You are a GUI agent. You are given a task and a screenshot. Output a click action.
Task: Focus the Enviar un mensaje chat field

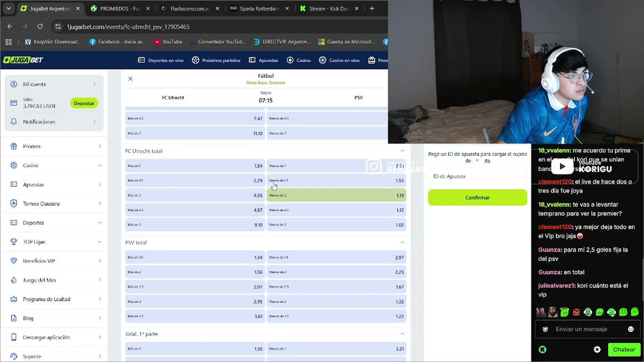[x=588, y=329]
